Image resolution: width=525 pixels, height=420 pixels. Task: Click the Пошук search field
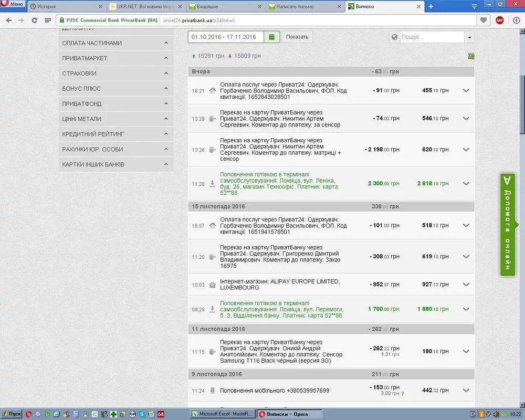point(432,37)
